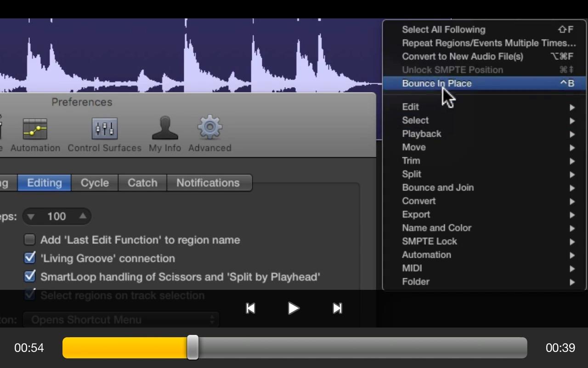The image size is (588, 368).
Task: Click the video progress slider knob
Action: [x=193, y=347]
